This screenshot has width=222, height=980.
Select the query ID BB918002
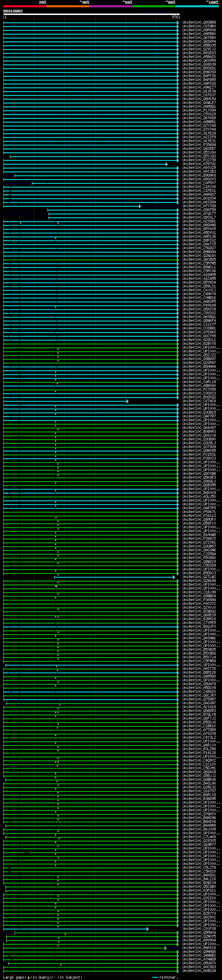[13, 11]
